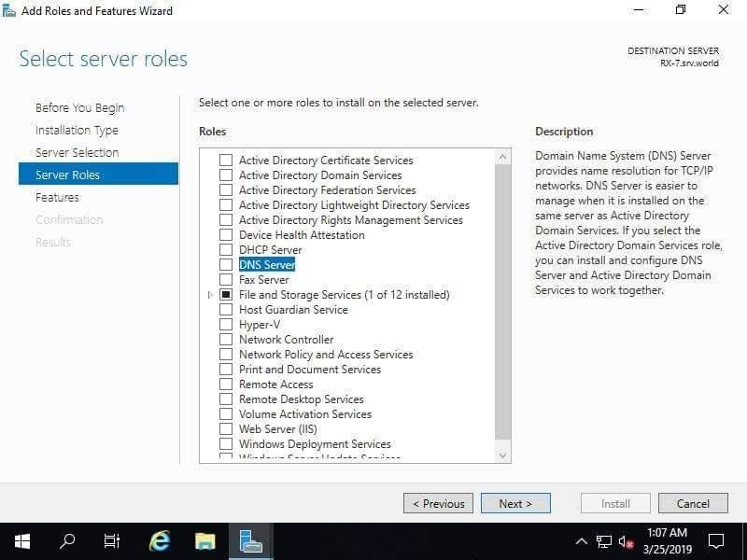Screen dimensions: 747x560
Task: Select the Server Roles step
Action: click(x=98, y=175)
